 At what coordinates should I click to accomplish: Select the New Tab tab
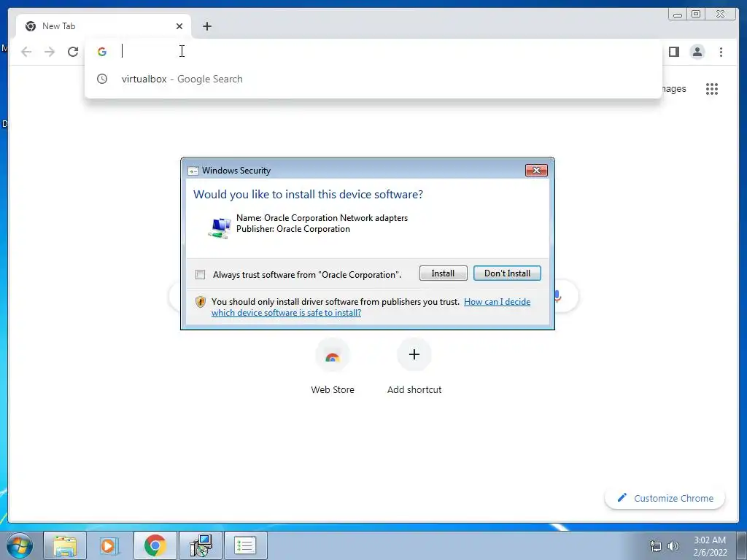tap(104, 26)
